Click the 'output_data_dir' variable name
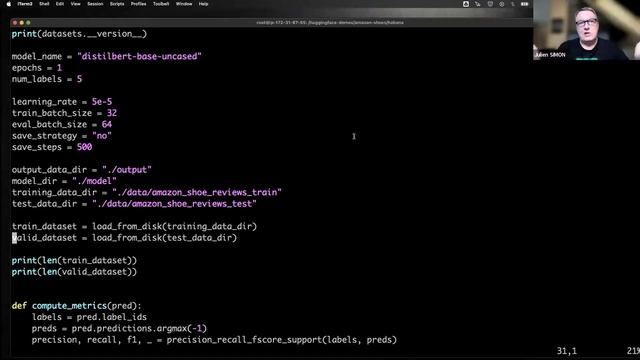 pyautogui.click(x=49, y=170)
